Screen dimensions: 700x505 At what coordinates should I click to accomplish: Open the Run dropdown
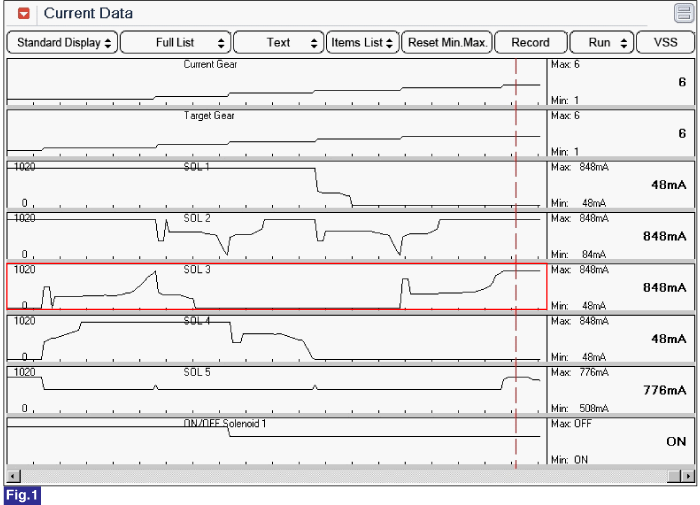pos(601,42)
